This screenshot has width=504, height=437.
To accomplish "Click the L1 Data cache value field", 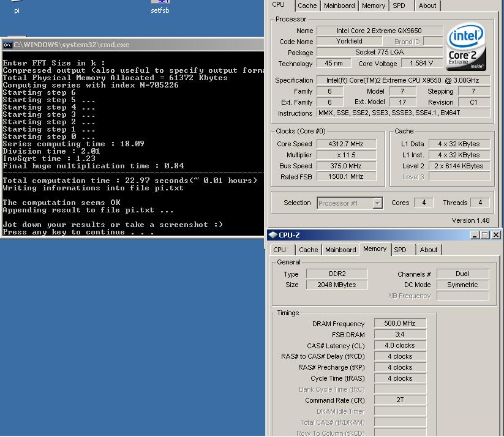I will [459, 144].
